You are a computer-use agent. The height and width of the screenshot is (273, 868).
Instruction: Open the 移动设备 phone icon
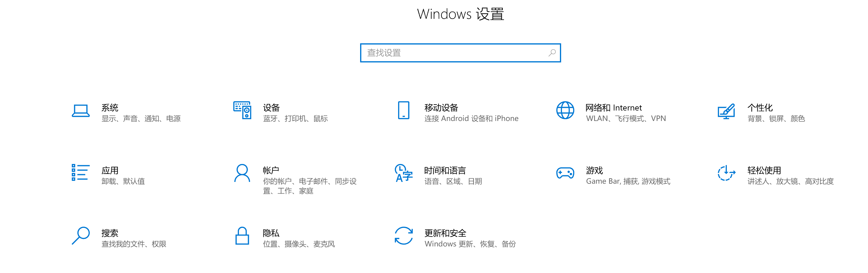point(404,110)
